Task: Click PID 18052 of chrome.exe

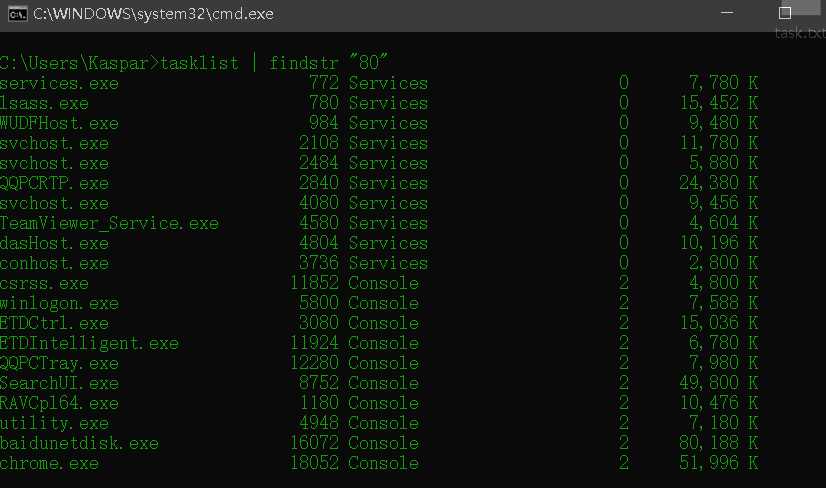Action: coord(314,464)
